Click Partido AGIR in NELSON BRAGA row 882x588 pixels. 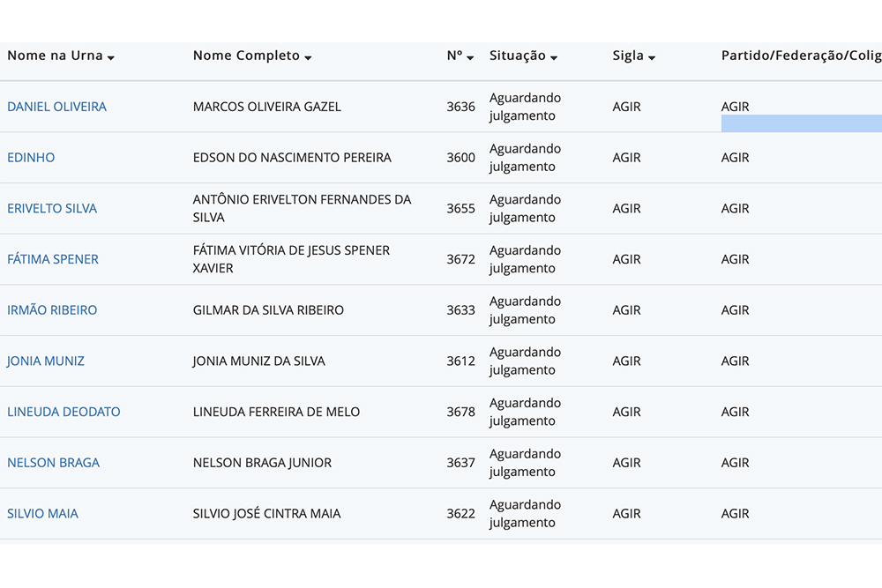[x=736, y=463]
